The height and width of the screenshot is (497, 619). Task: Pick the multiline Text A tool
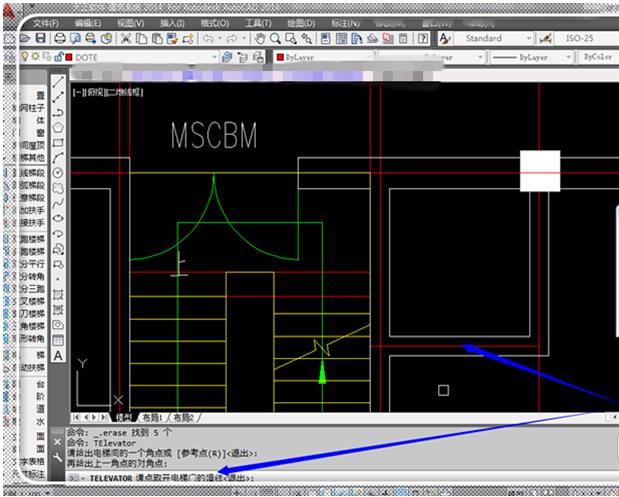[x=58, y=356]
